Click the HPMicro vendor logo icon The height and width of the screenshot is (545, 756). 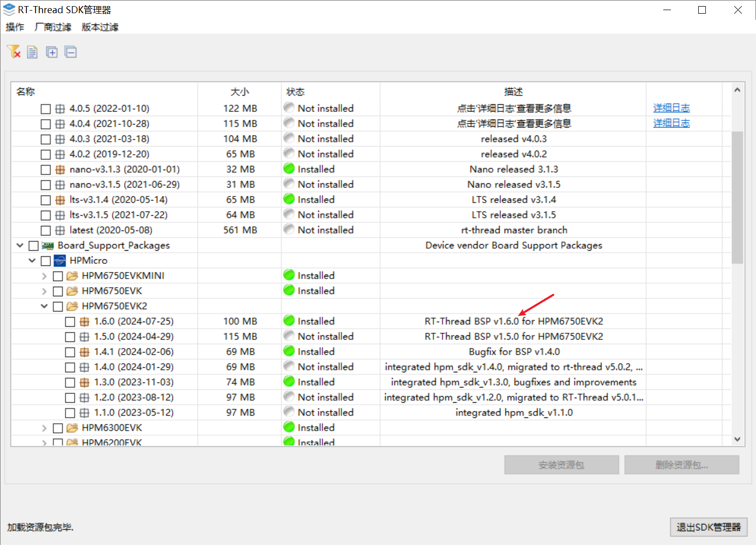point(60,261)
